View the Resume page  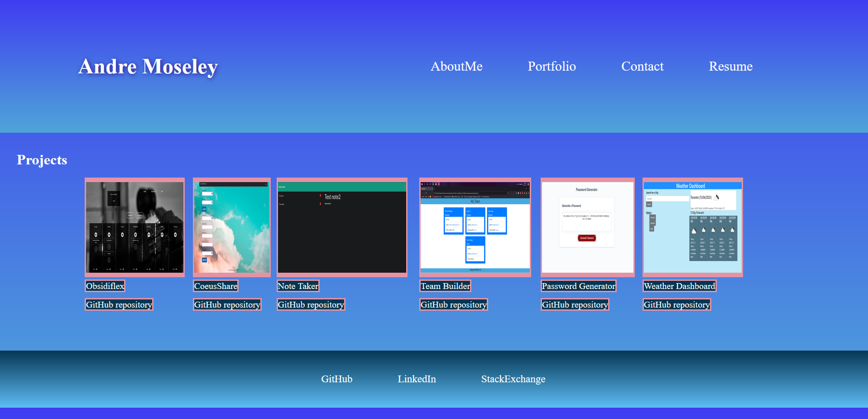click(730, 67)
